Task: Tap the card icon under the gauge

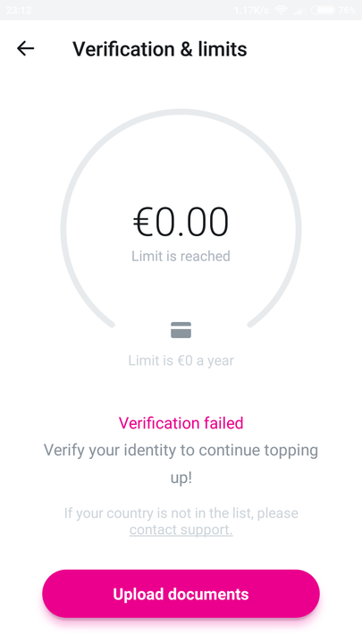Action: [x=181, y=330]
